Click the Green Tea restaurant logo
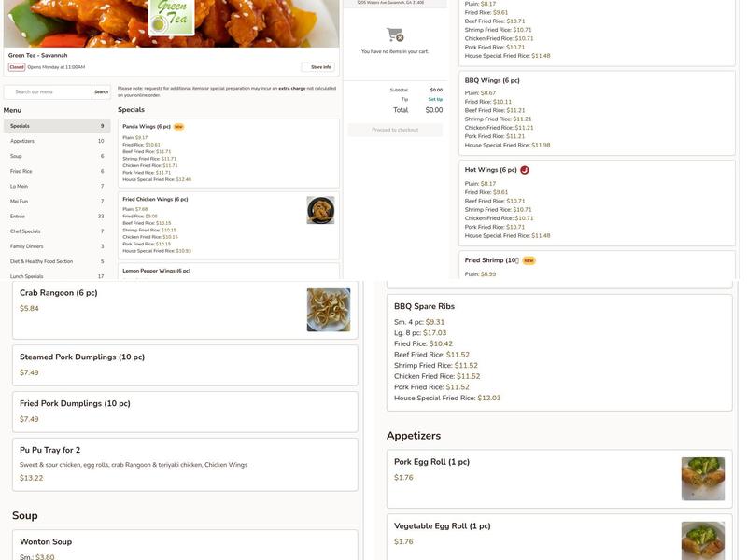This screenshot has width=747, height=560. (x=172, y=16)
